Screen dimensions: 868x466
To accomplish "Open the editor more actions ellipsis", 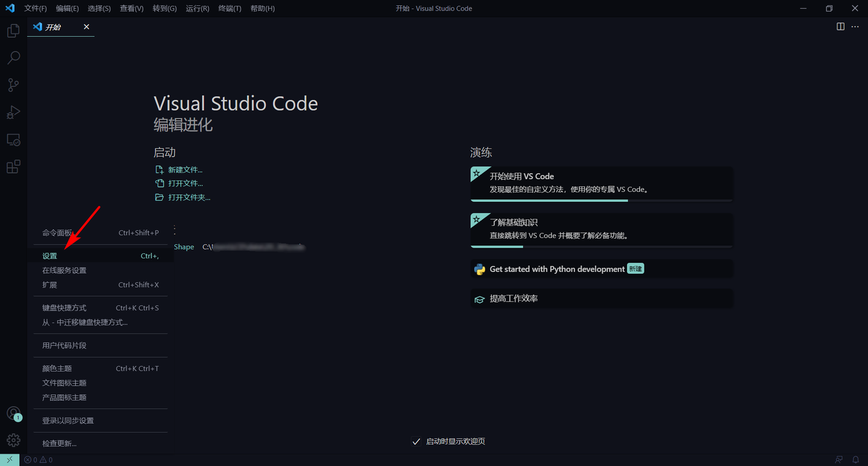I will coord(855,27).
